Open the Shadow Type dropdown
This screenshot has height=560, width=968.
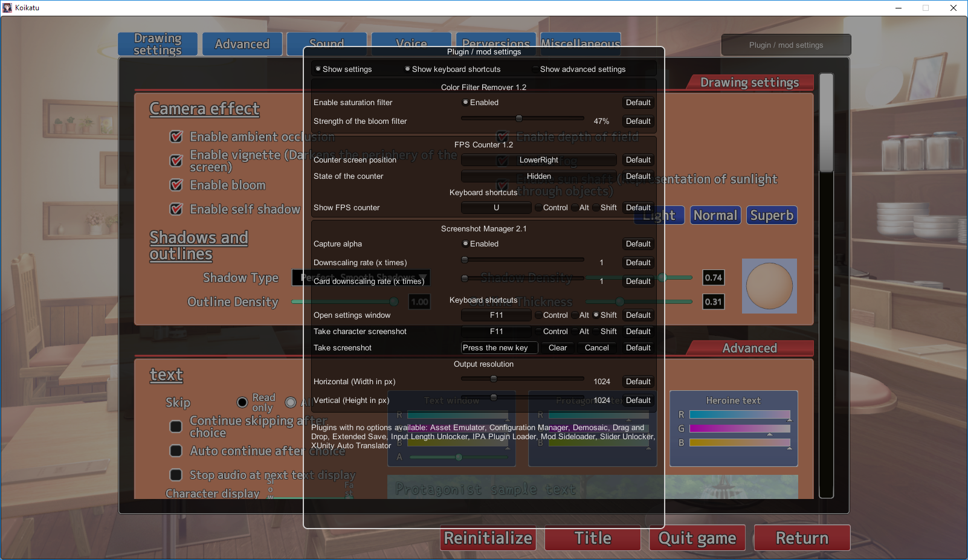pyautogui.click(x=361, y=278)
